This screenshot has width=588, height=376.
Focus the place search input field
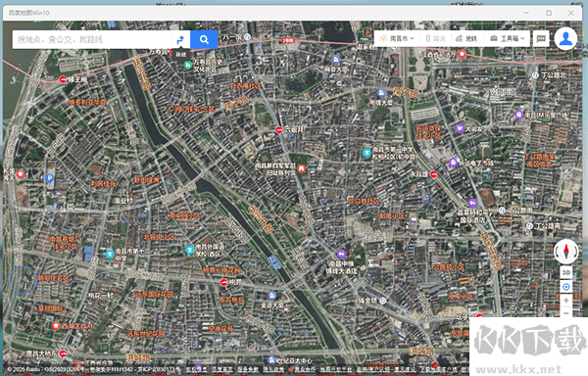pos(92,39)
